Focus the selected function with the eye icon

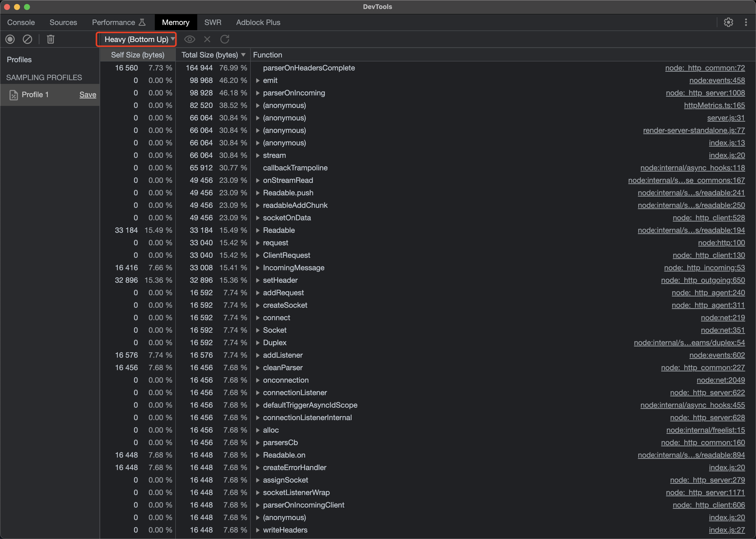[x=189, y=39]
